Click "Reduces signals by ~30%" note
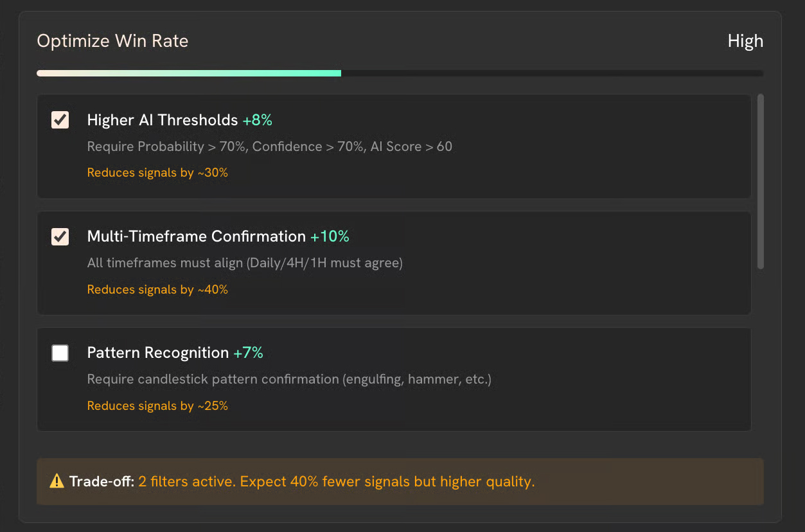Viewport: 805px width, 532px height. pos(157,173)
